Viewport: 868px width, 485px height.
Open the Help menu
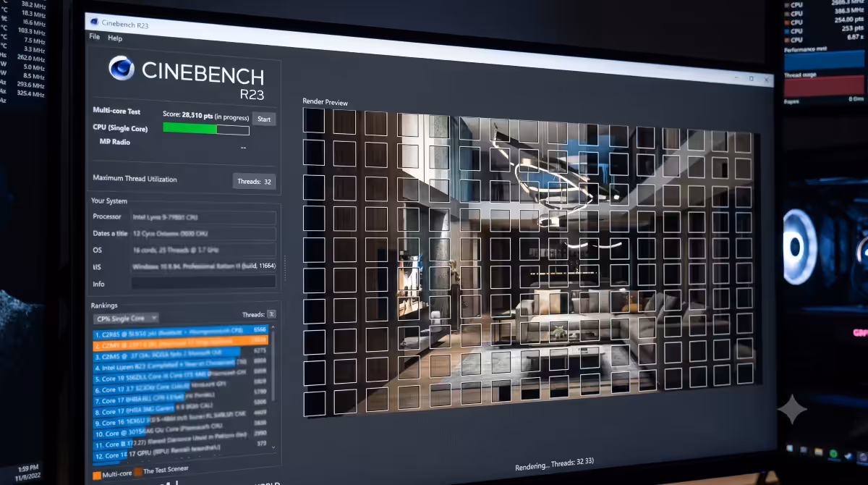click(x=115, y=38)
